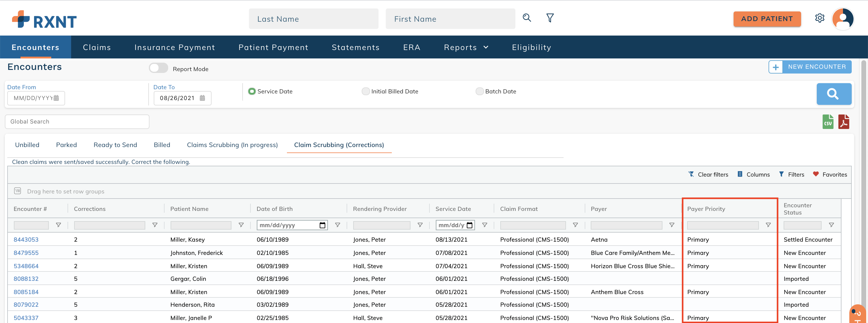Open Eligibility menu
Screen dimensions: 868x323
click(531, 48)
